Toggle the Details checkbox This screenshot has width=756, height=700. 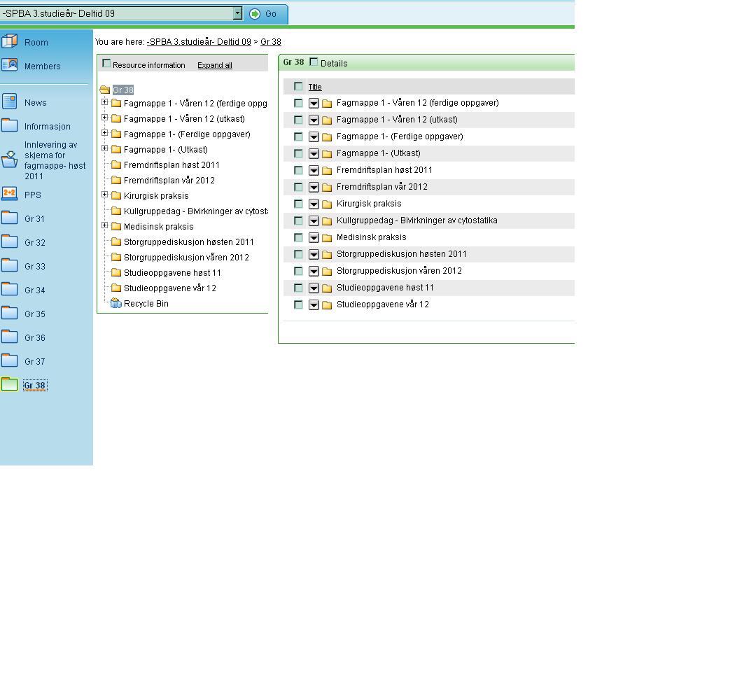point(314,62)
